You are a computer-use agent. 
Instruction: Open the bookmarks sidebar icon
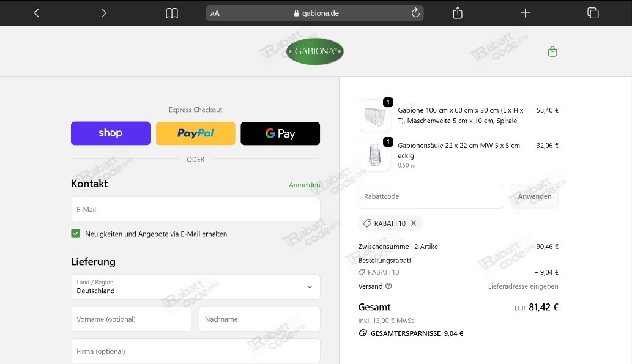click(172, 12)
